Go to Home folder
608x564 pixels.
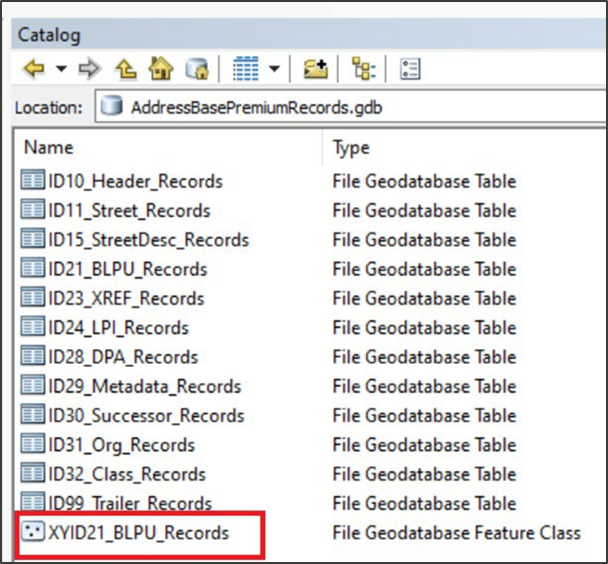(160, 69)
